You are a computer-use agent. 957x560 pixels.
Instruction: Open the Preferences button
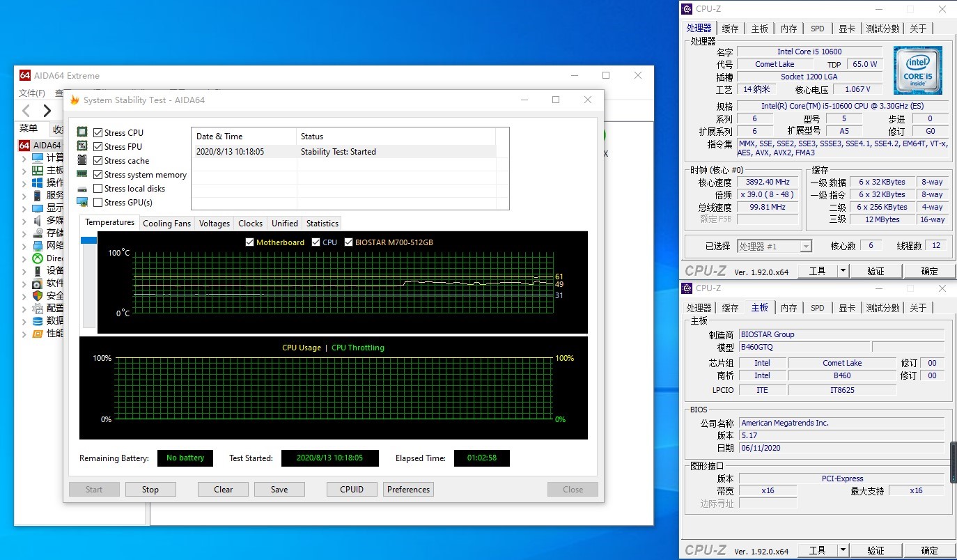point(408,490)
